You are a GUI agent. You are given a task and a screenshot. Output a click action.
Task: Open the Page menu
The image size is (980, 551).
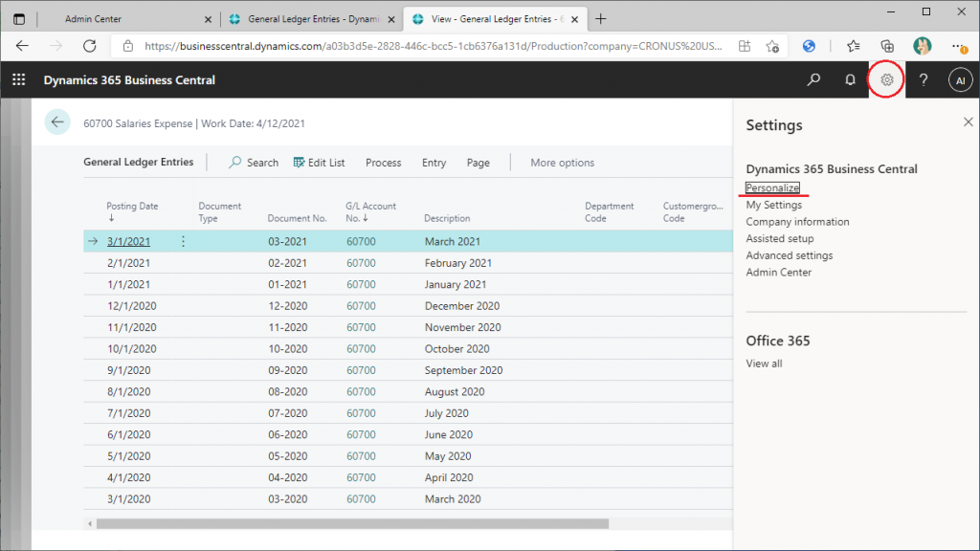(x=479, y=163)
